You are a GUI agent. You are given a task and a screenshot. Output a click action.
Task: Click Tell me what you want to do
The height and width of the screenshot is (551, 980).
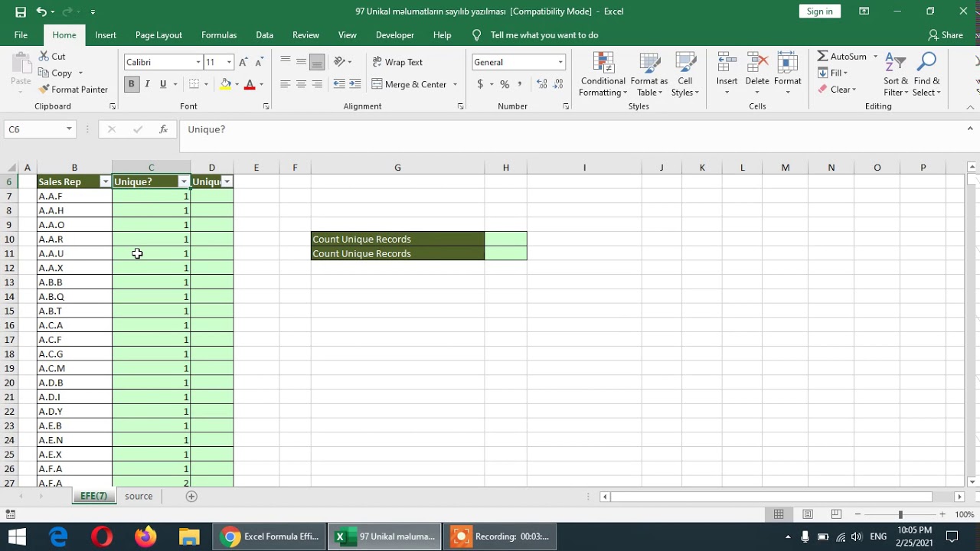(544, 35)
